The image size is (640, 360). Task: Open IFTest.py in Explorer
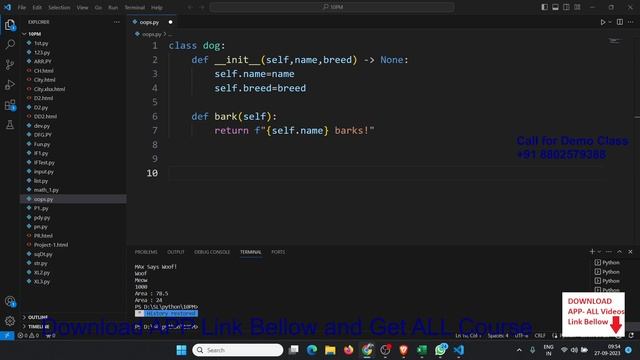pos(44,162)
